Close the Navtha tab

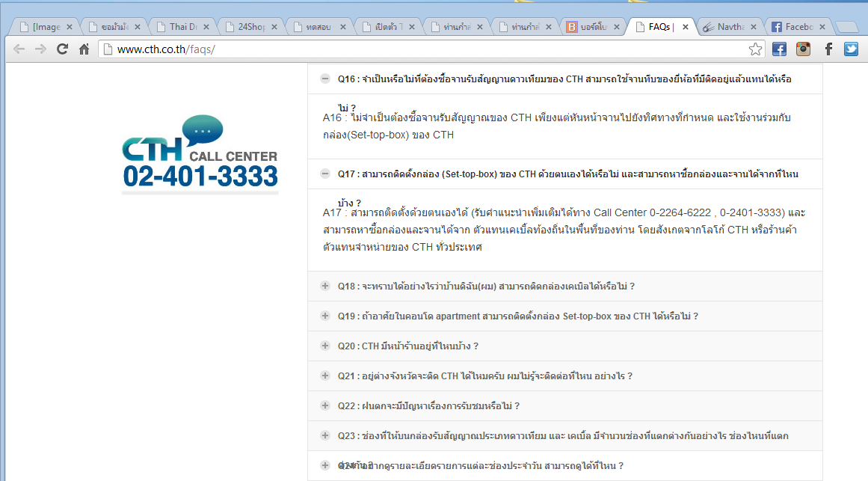click(754, 27)
